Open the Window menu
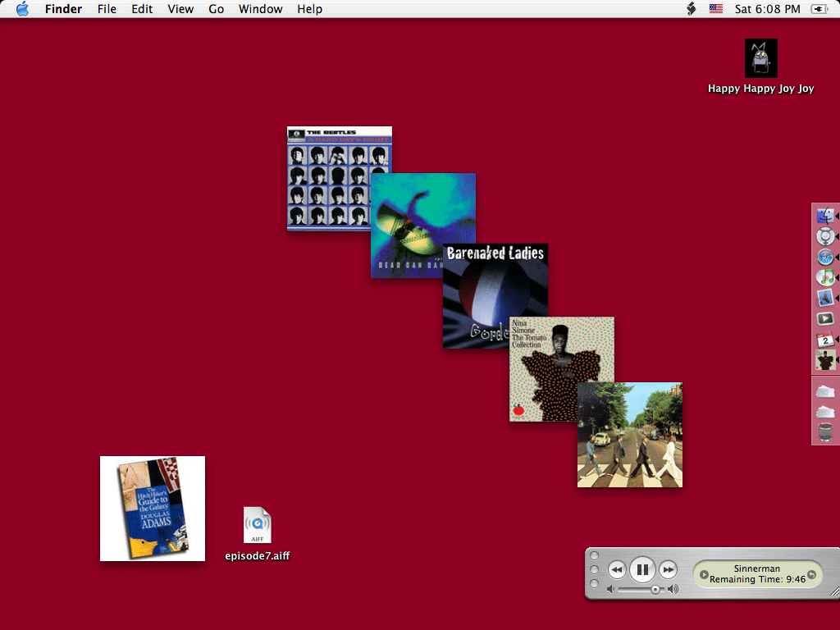Viewport: 840px width, 630px height. tap(260, 8)
